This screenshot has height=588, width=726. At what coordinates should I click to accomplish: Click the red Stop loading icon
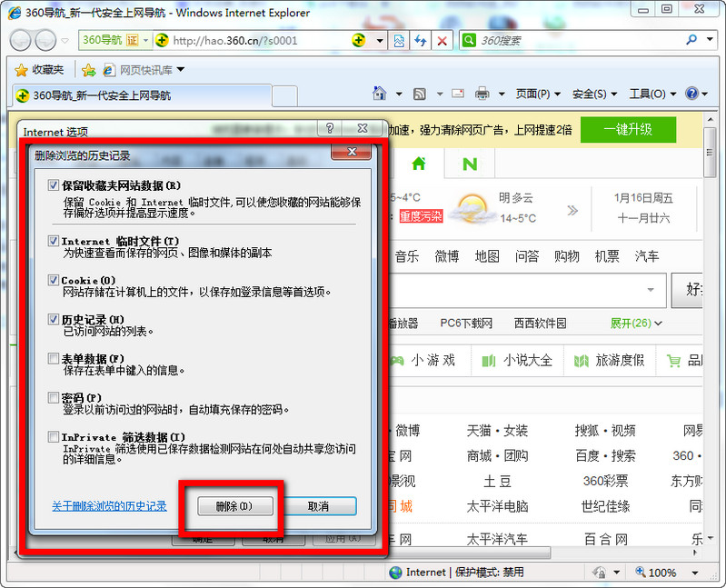(443, 41)
